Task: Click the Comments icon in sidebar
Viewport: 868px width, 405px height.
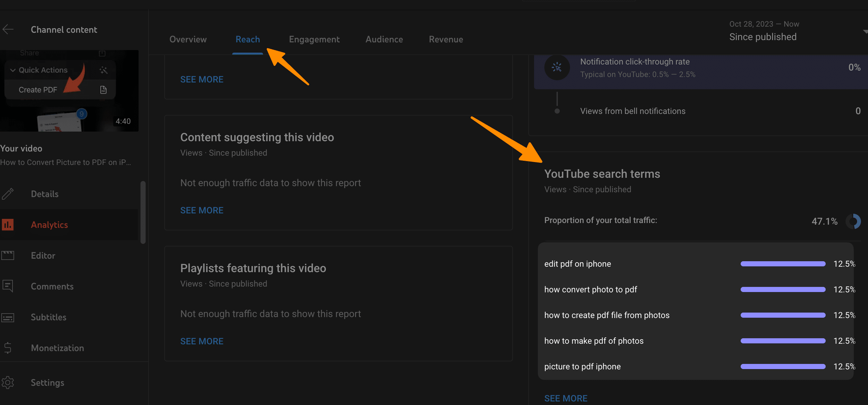Action: [8, 286]
